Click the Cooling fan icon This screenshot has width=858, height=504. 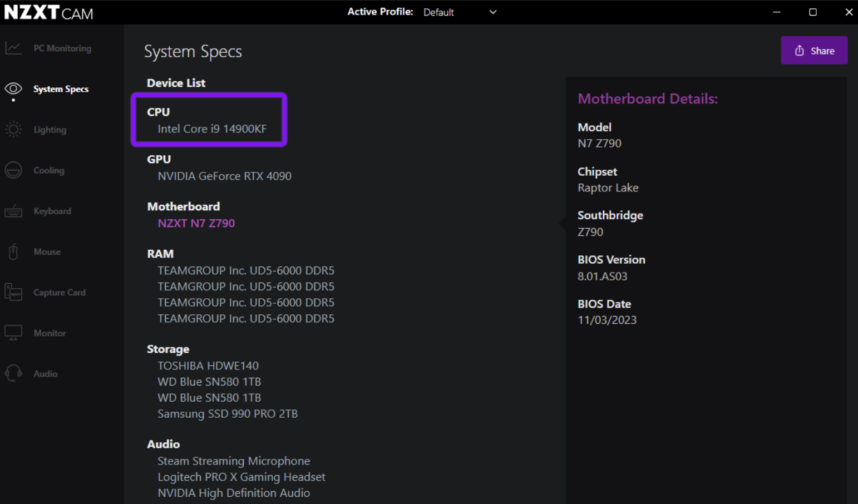(13, 170)
